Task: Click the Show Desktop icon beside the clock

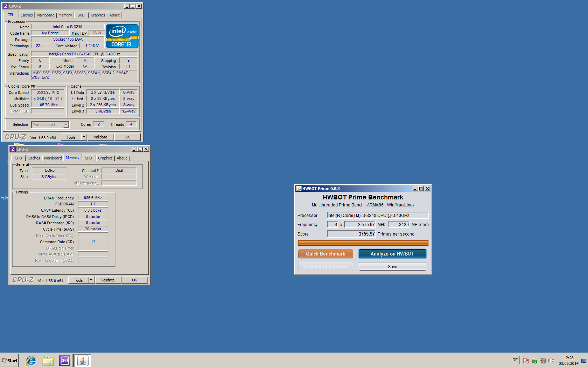Action: tap(584, 361)
